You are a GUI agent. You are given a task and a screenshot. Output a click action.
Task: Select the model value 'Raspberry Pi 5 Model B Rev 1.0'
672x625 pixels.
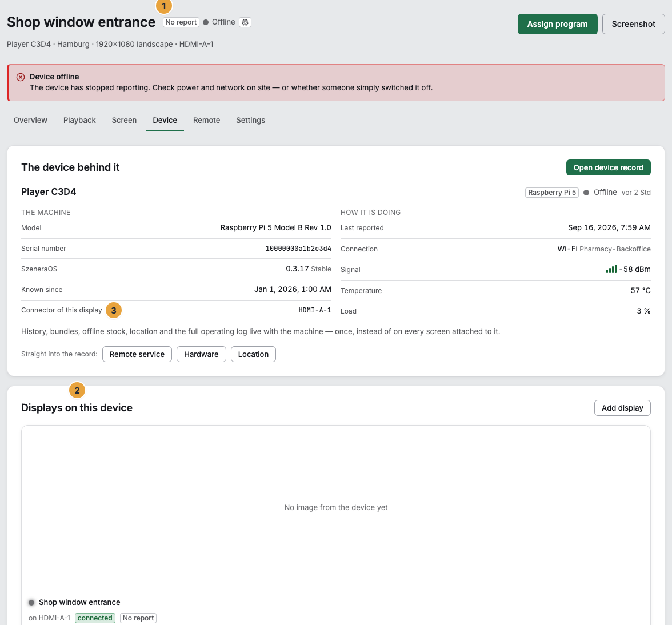276,228
